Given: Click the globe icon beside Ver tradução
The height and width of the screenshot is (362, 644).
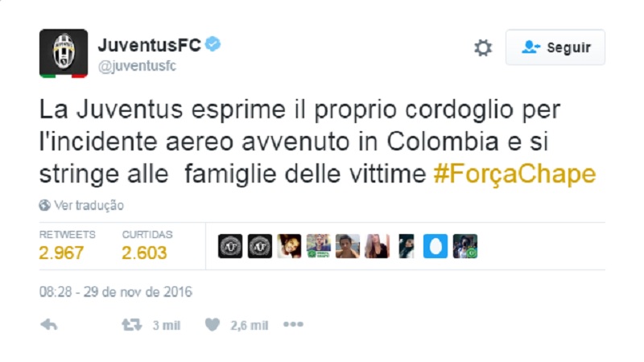Looking at the screenshot, I should [x=45, y=205].
